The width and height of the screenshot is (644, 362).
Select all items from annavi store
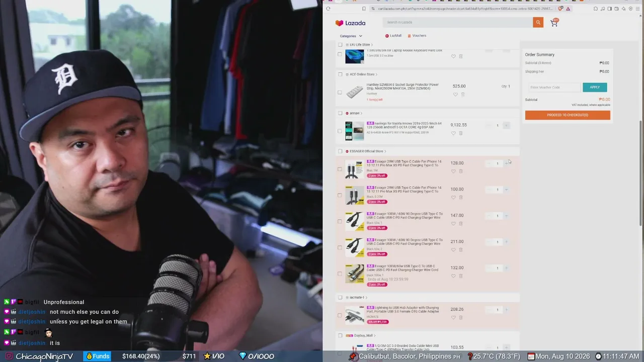pyautogui.click(x=340, y=113)
